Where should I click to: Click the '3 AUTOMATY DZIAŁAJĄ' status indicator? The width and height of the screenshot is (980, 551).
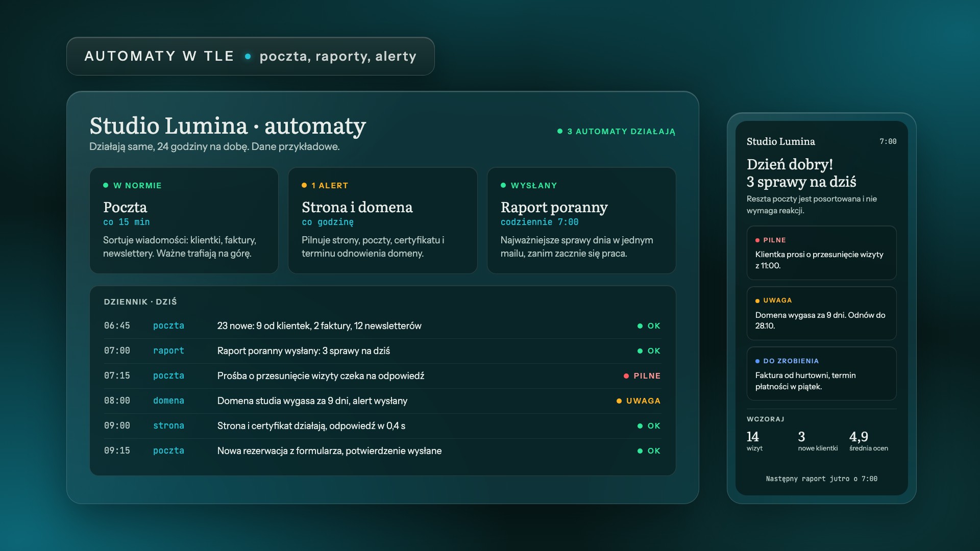616,132
